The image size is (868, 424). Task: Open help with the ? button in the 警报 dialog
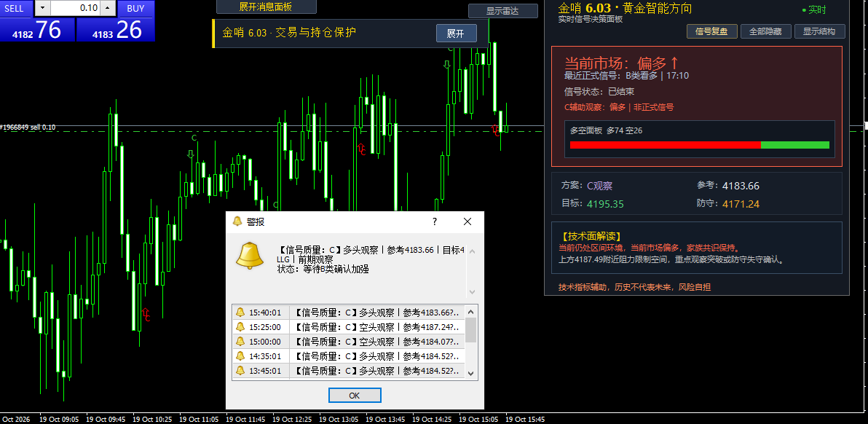point(435,221)
